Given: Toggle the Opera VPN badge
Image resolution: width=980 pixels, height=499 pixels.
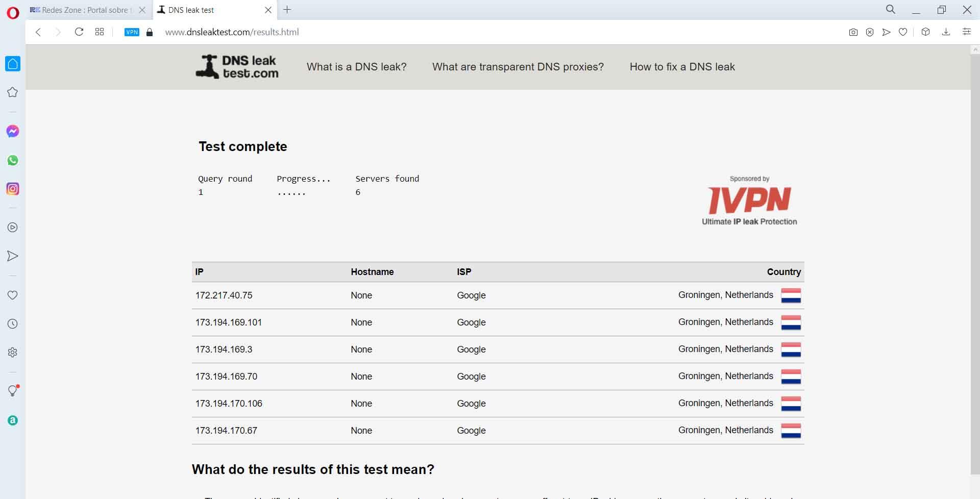Looking at the screenshot, I should pos(132,32).
